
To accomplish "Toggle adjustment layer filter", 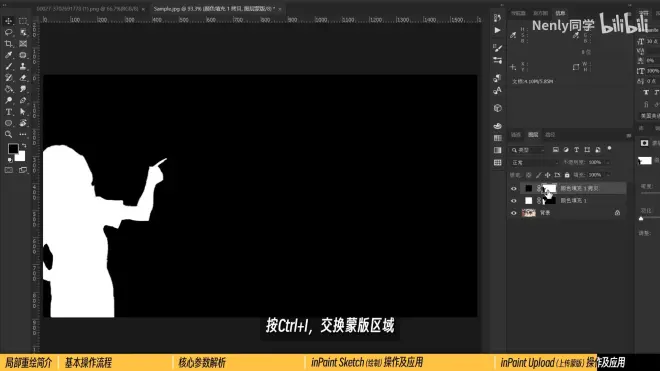I will (566, 150).
